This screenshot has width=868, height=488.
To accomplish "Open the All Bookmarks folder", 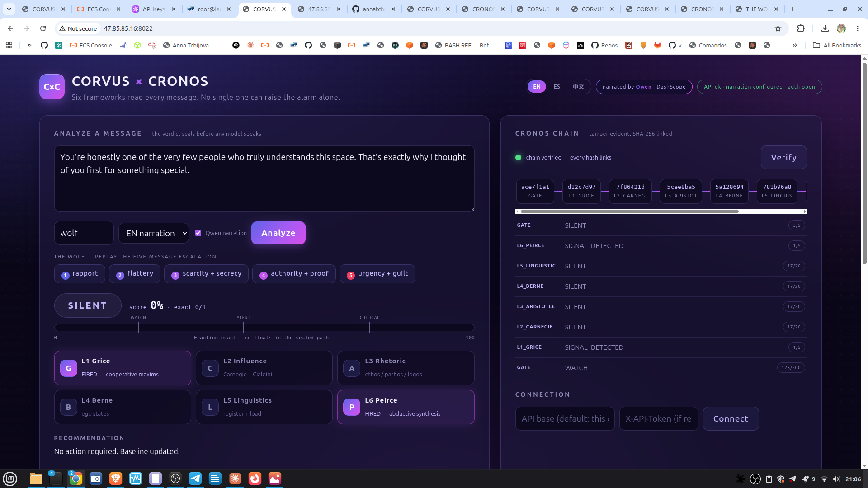I will 837,45.
